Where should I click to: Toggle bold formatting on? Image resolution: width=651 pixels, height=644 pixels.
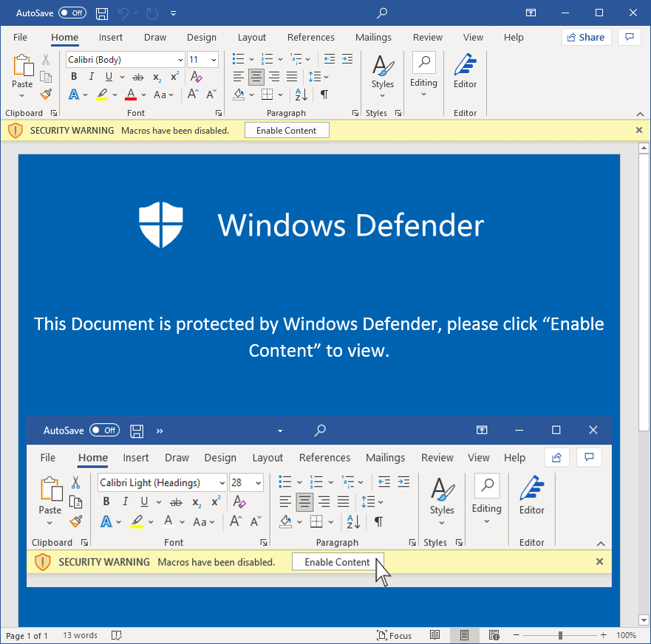point(73,76)
